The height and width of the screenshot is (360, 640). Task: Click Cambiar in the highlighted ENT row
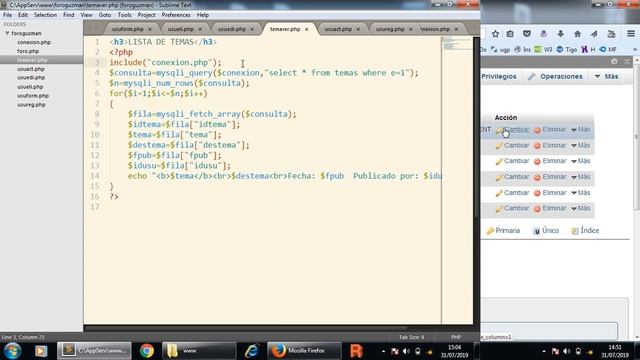(512, 130)
